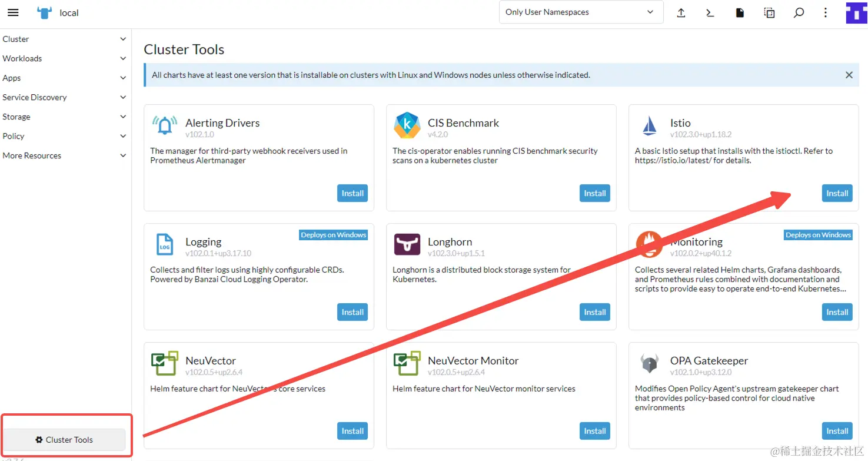Click the Longhorn bull logo

pos(407,244)
